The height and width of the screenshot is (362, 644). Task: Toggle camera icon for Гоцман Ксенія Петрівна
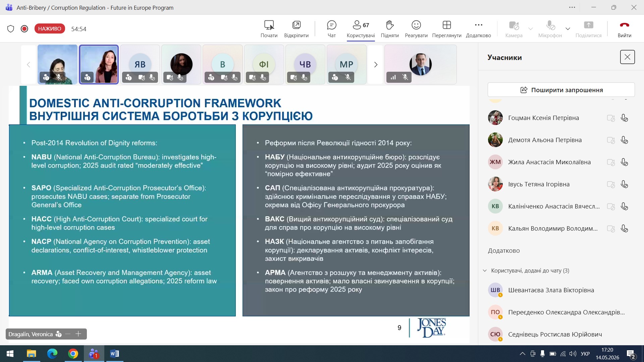pyautogui.click(x=611, y=118)
